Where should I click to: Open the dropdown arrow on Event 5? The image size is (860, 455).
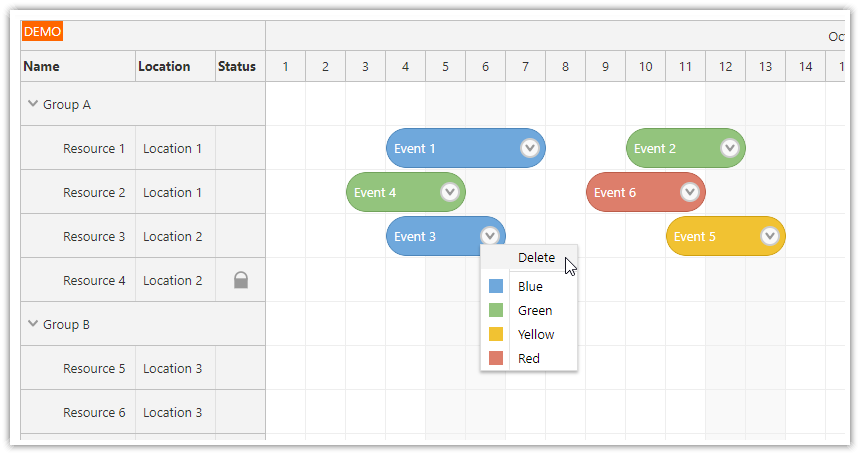point(770,236)
